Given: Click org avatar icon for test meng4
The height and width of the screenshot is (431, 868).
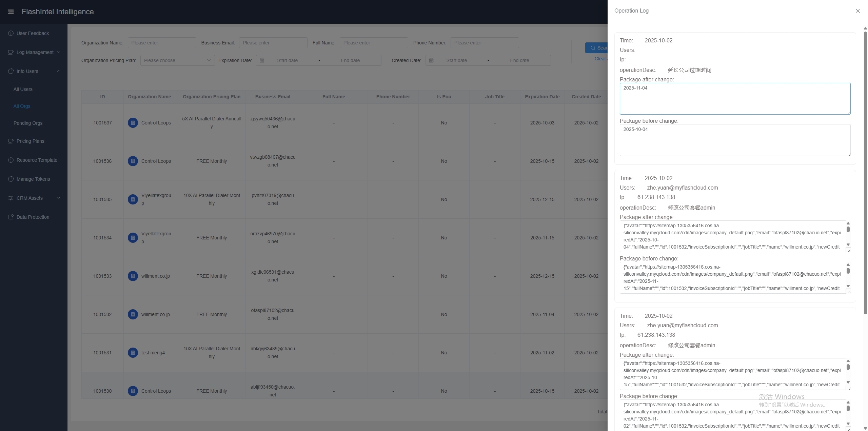Looking at the screenshot, I should (x=133, y=353).
